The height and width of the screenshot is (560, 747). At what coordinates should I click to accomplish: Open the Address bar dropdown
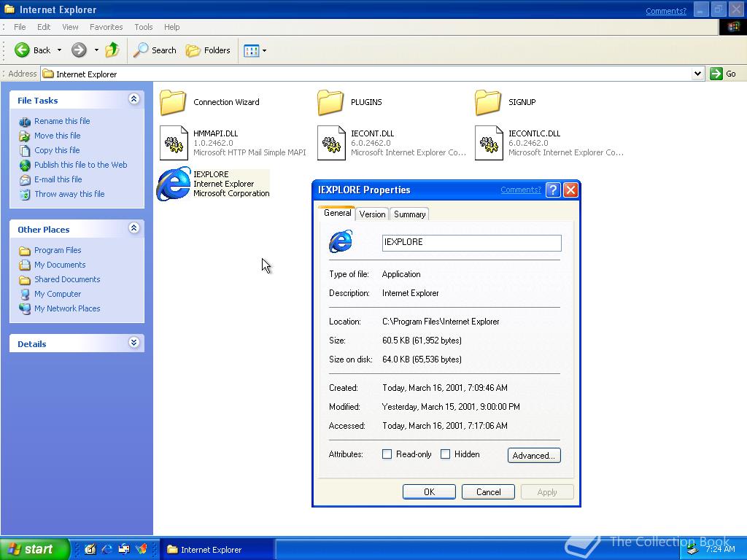697,74
